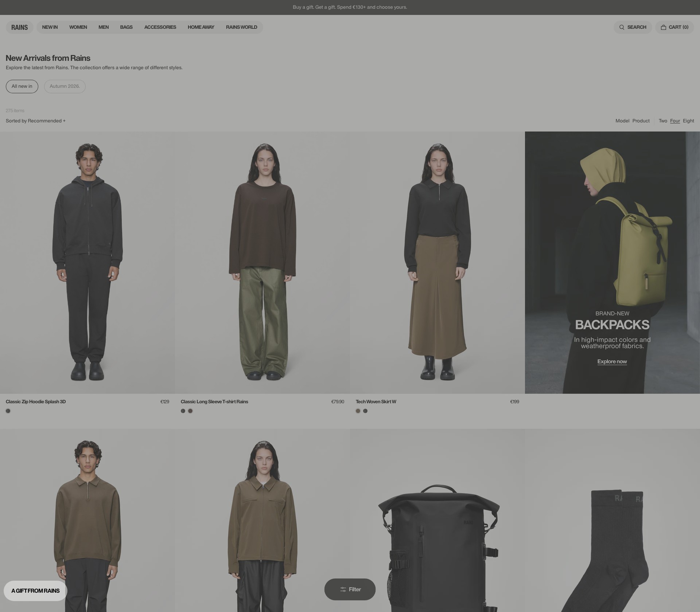Viewport: 700px width, 612px height.
Task: Click the dark socks product image
Action: [612, 521]
